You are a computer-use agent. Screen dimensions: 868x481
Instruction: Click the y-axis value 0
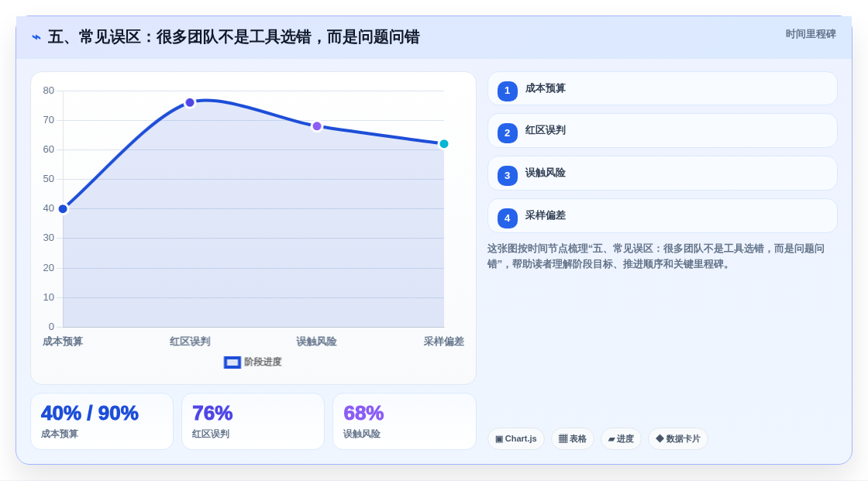51,327
